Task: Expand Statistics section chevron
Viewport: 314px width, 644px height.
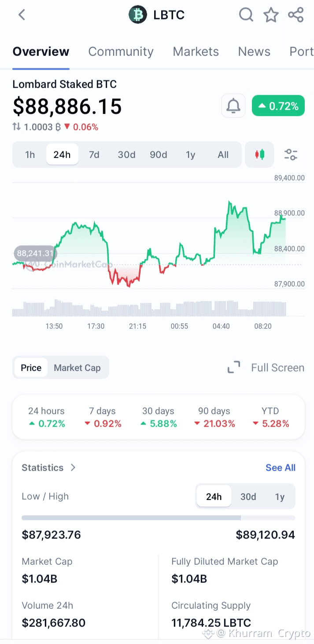Action: coord(73,467)
